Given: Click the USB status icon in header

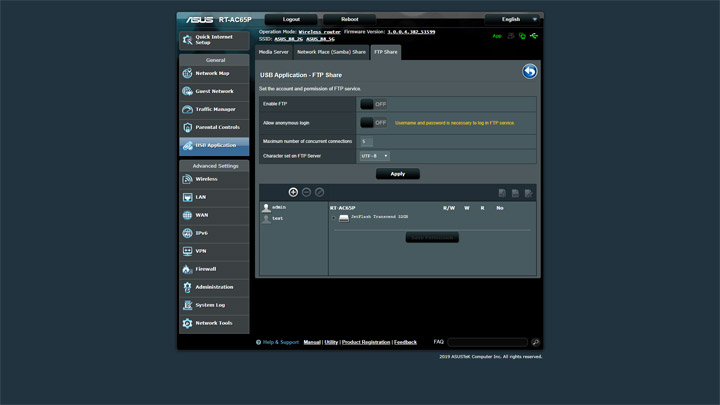Looking at the screenshot, I should tap(534, 36).
